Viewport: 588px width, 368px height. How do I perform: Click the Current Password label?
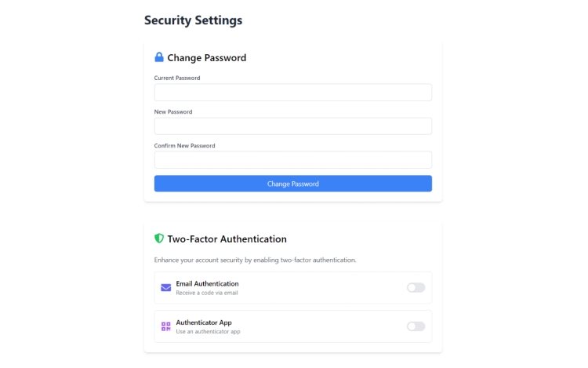click(x=177, y=78)
